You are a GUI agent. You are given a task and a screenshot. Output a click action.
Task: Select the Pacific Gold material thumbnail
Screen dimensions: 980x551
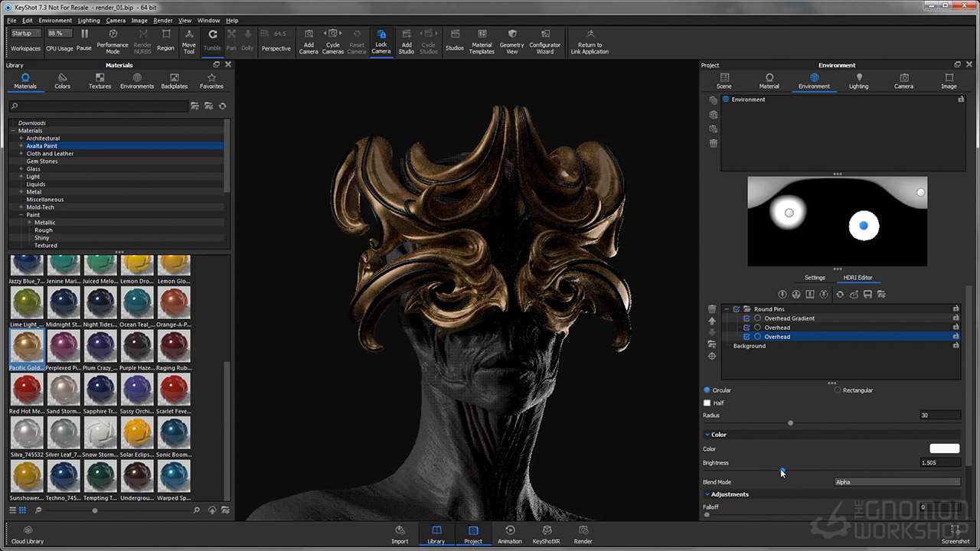click(27, 347)
